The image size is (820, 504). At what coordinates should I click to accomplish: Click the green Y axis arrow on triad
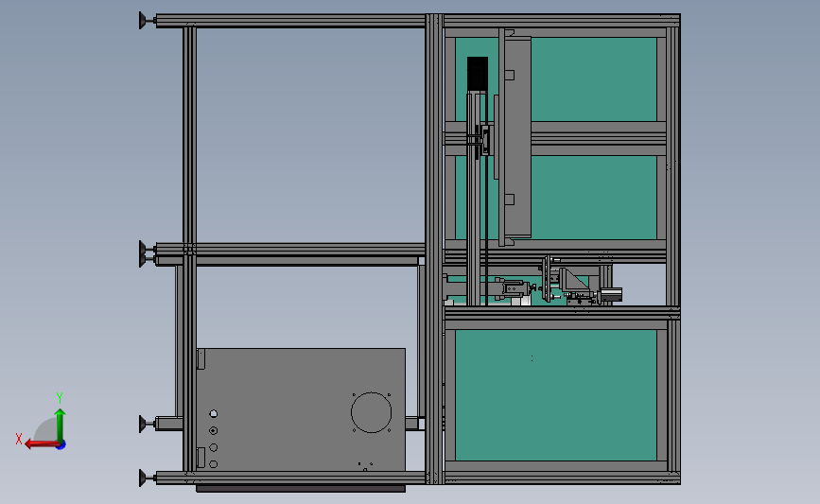(61, 426)
